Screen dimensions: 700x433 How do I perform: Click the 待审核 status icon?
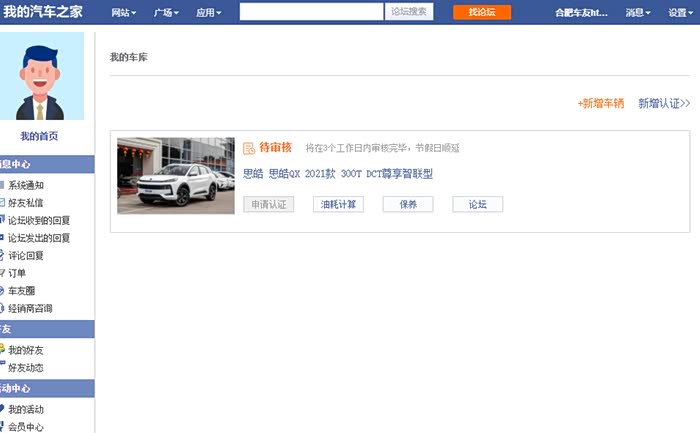(249, 147)
